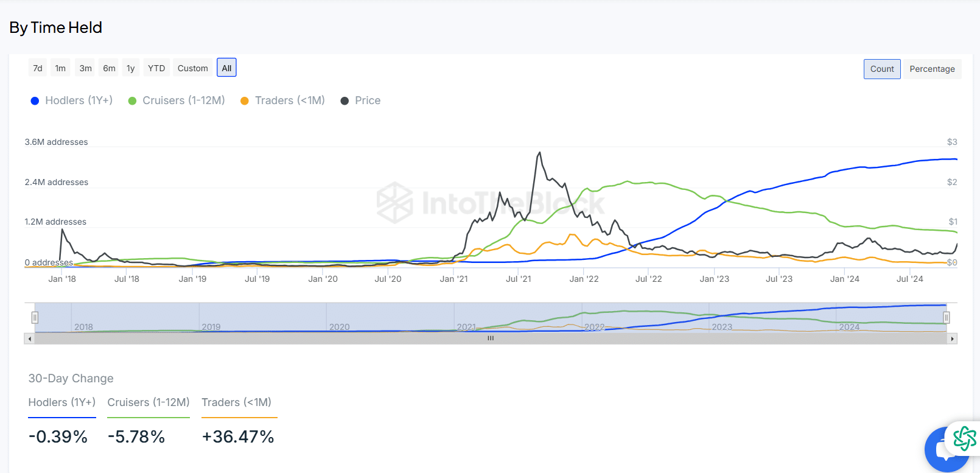Toggle Cruisers (1-12M) legend series
This screenshot has height=473, width=980.
(x=177, y=100)
